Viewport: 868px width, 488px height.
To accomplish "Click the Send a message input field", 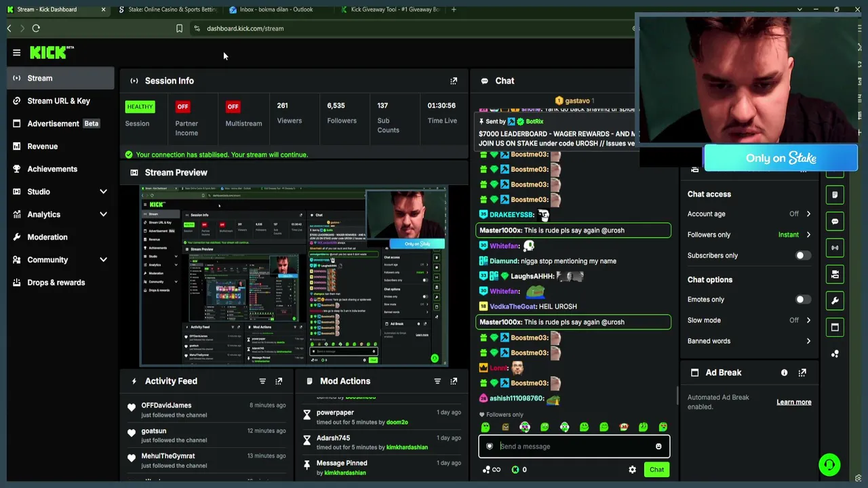I will point(574,447).
